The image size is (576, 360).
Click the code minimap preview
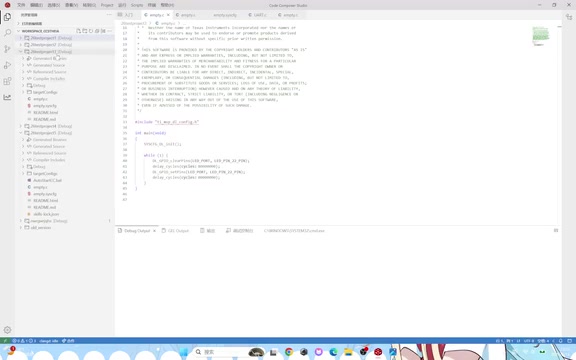[541, 35]
